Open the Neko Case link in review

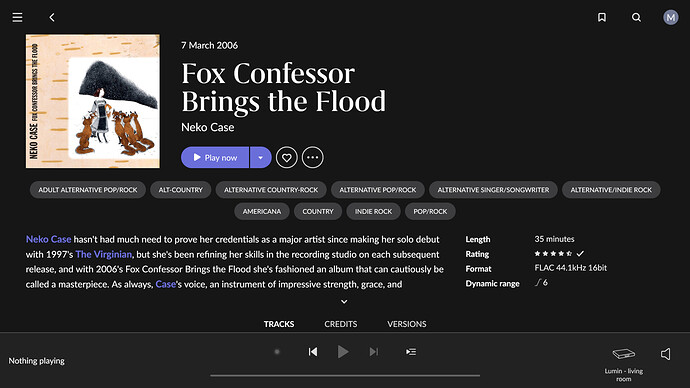click(x=48, y=239)
